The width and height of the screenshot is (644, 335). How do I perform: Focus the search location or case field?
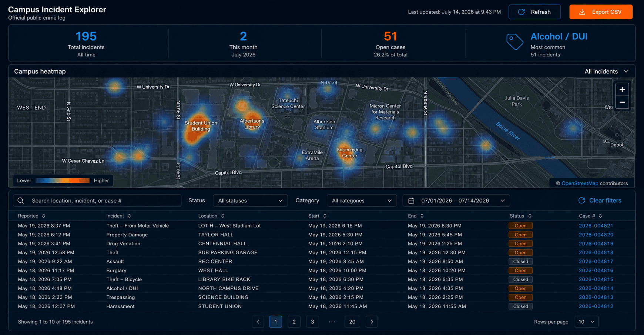97,200
